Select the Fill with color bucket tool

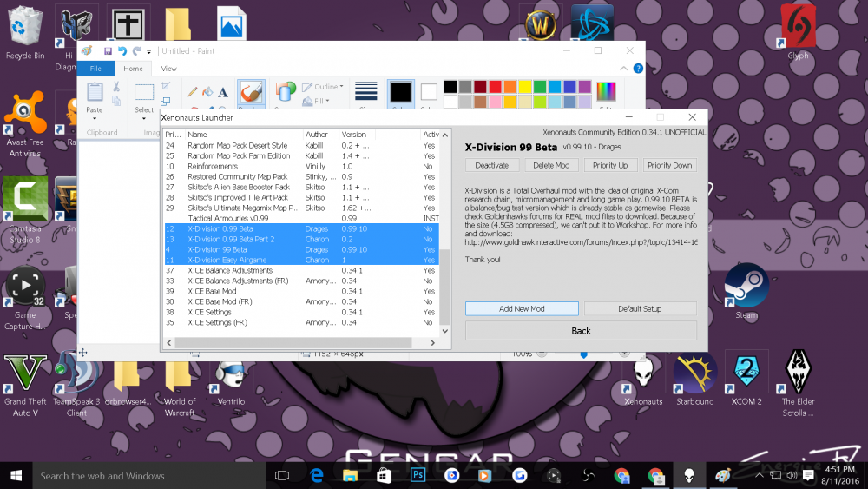(x=207, y=92)
